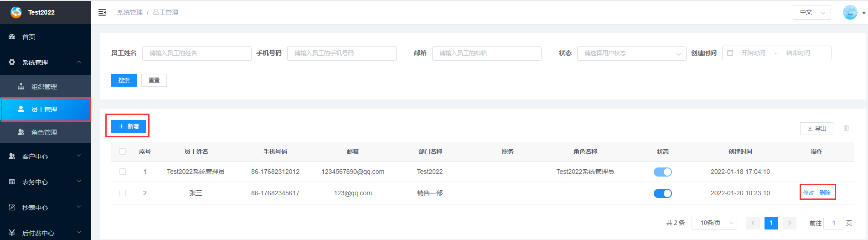Open the 中文 language dropdown
The width and height of the screenshot is (868, 240).
pos(812,12)
